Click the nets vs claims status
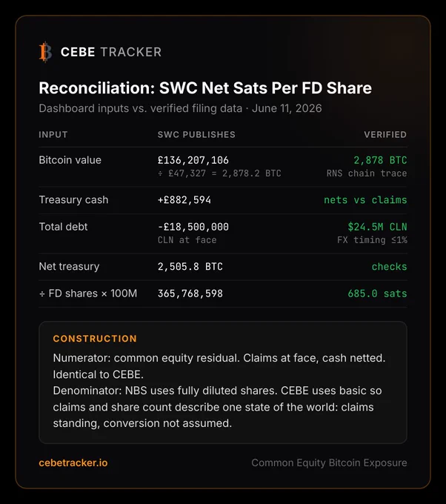 pyautogui.click(x=365, y=200)
